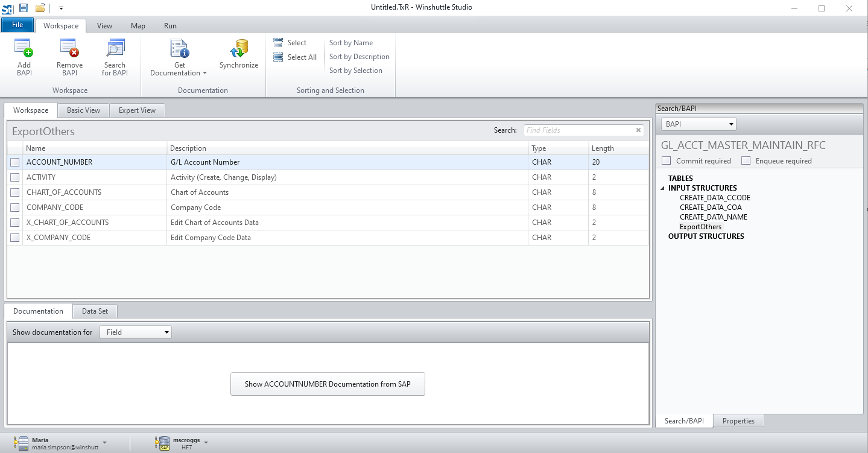Screen dimensions: 868x453
Task: Open the BAPI search type dropdown
Action: [732, 124]
